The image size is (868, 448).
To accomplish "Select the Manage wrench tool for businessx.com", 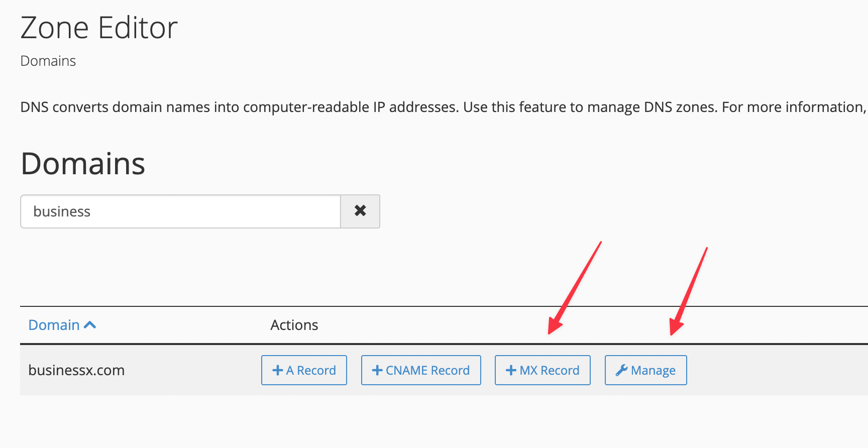I will click(645, 370).
